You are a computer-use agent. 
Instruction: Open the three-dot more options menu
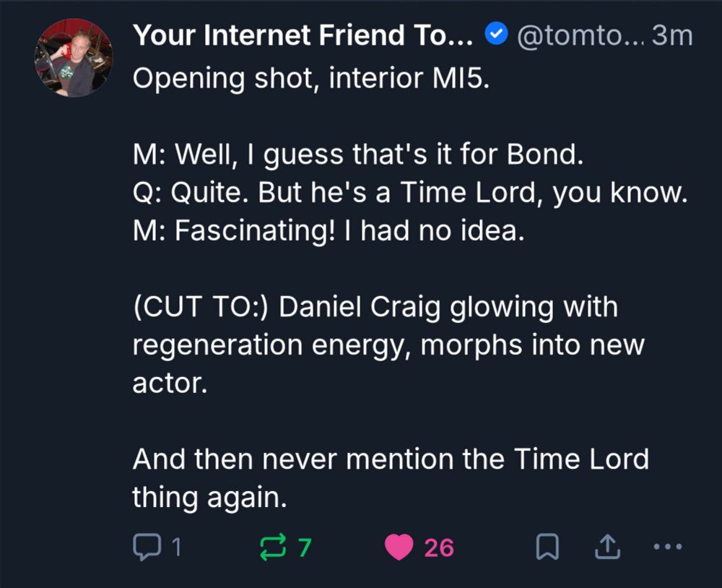(x=667, y=547)
